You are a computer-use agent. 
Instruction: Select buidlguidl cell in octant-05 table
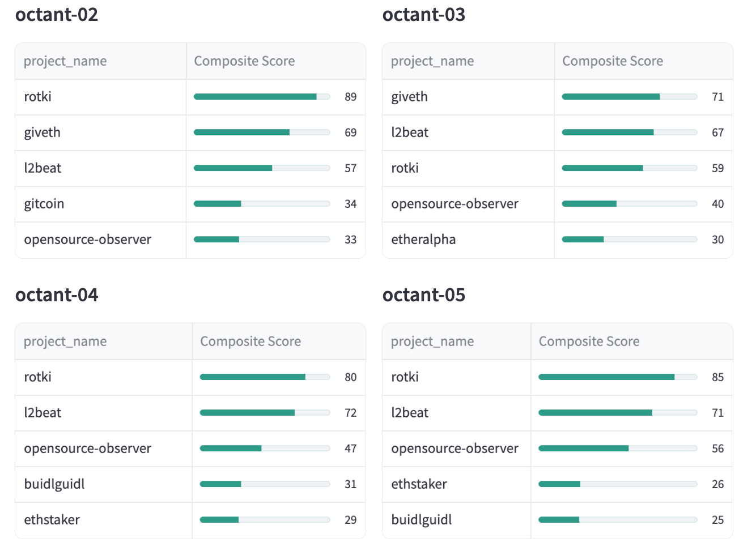click(422, 520)
